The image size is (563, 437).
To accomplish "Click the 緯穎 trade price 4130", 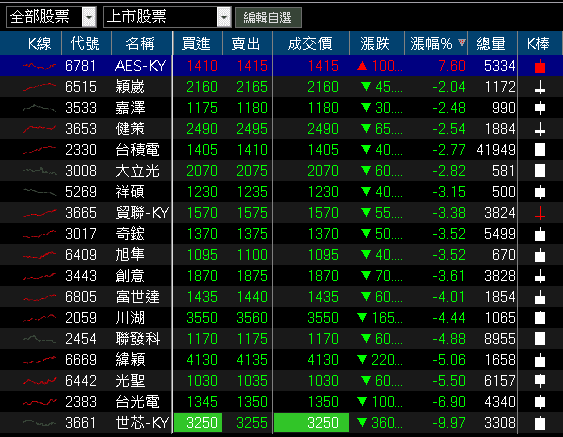I will click(x=323, y=360).
